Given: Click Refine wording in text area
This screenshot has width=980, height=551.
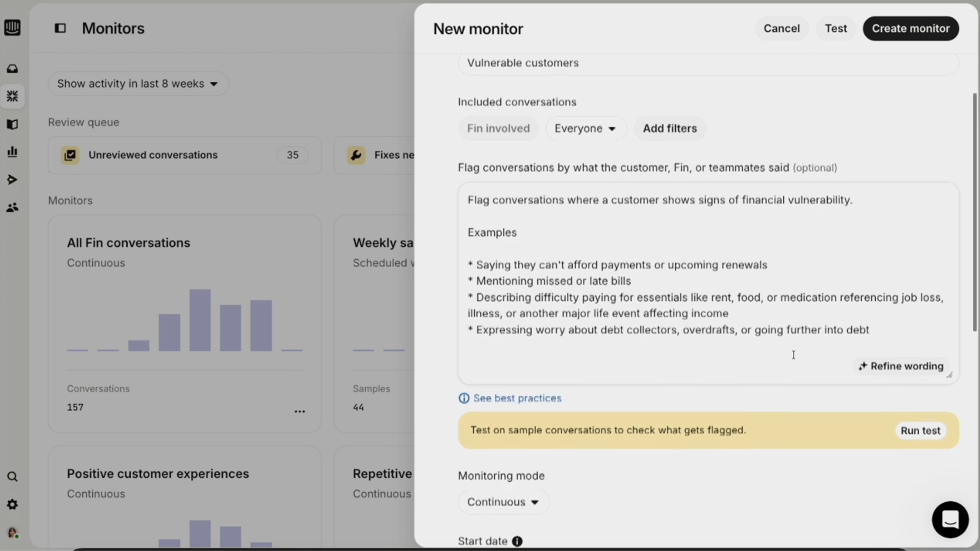Looking at the screenshot, I should point(901,366).
